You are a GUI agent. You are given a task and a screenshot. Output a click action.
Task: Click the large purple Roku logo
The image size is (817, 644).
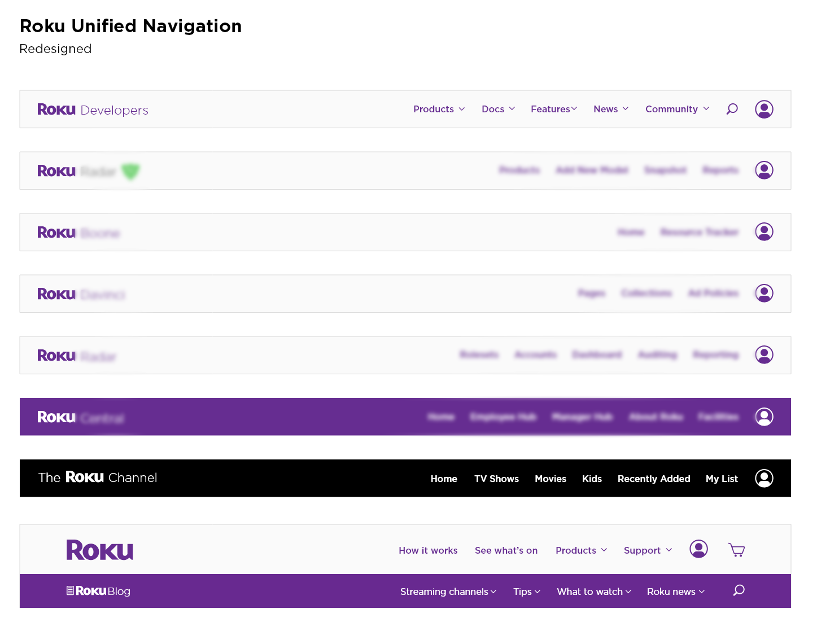click(99, 550)
